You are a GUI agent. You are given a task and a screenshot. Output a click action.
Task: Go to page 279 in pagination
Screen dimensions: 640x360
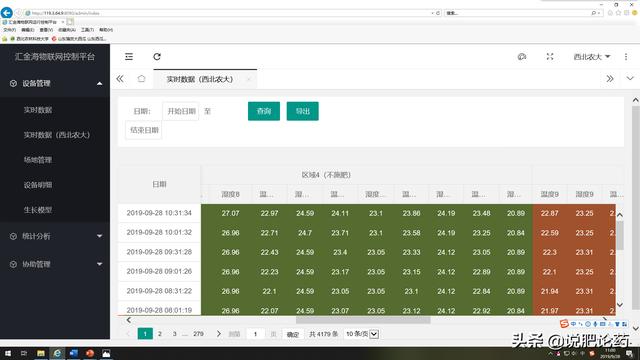click(198, 333)
